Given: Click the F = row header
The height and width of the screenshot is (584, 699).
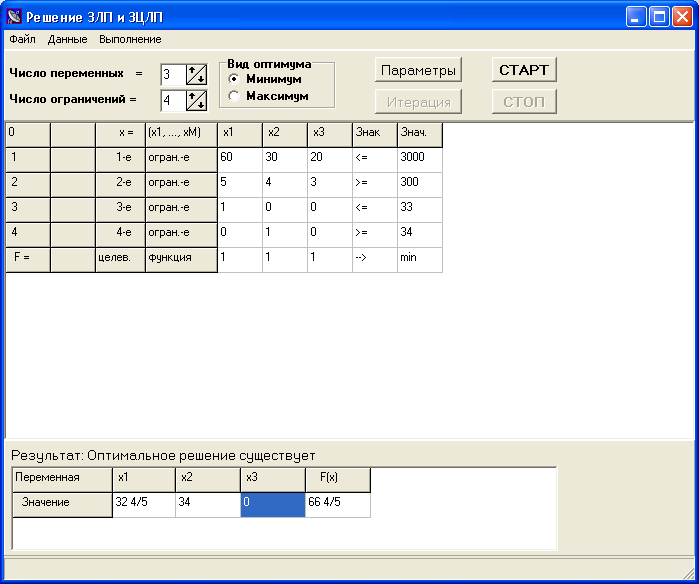Looking at the screenshot, I should (28, 260).
